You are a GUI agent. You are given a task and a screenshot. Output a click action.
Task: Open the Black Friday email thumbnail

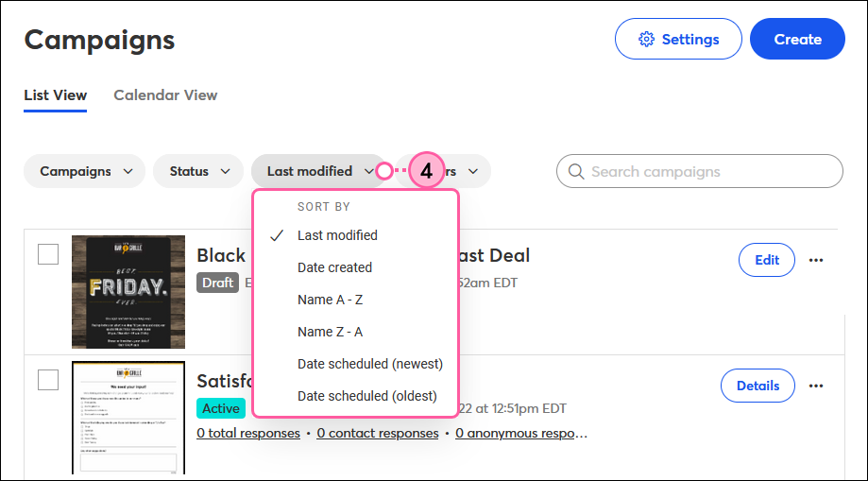tap(128, 292)
